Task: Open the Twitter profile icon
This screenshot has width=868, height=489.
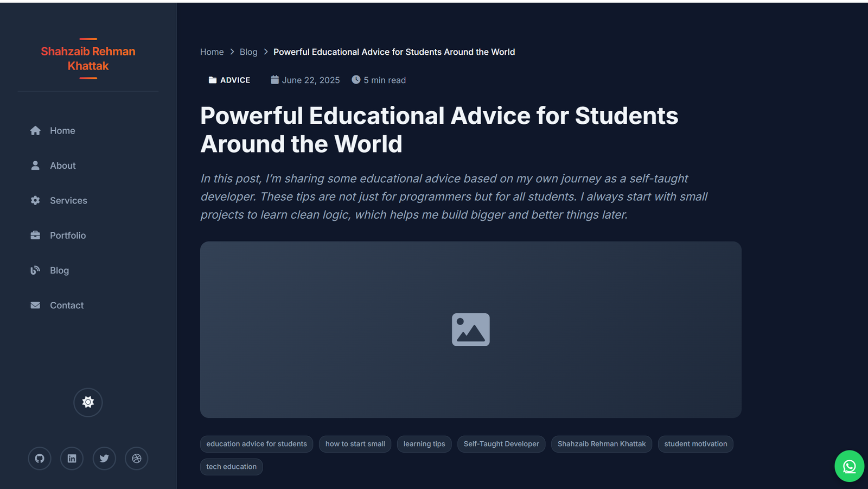Action: click(x=104, y=458)
